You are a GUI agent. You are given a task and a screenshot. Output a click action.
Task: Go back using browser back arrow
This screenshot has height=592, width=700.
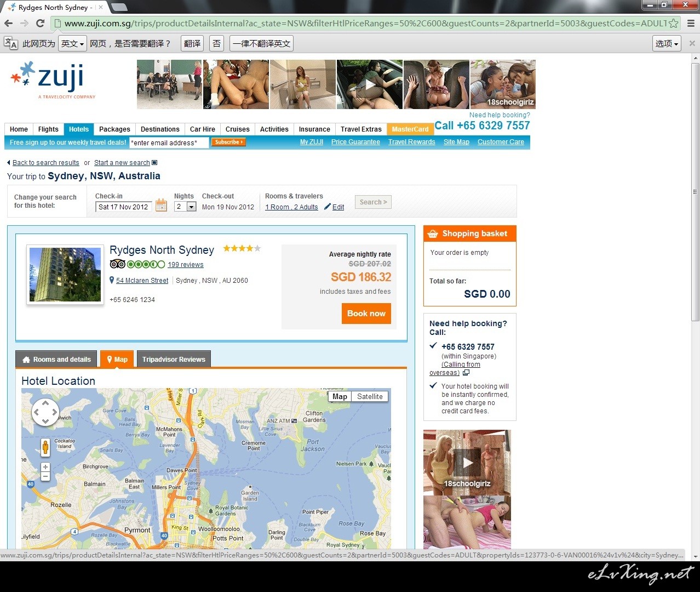(x=8, y=23)
